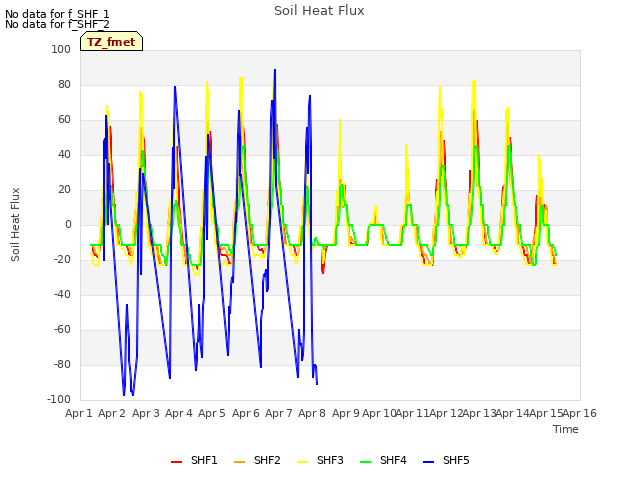Click the vertical Soil Heat Flux axis label
Viewport: 640px width, 480px height.
(x=15, y=224)
